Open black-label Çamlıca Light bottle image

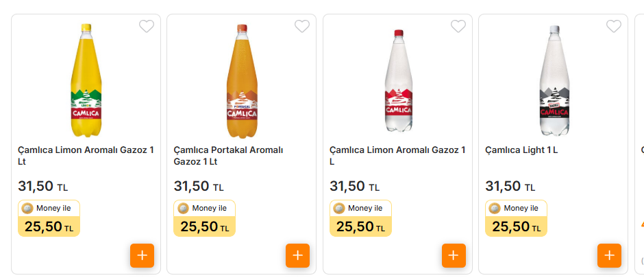tap(554, 81)
